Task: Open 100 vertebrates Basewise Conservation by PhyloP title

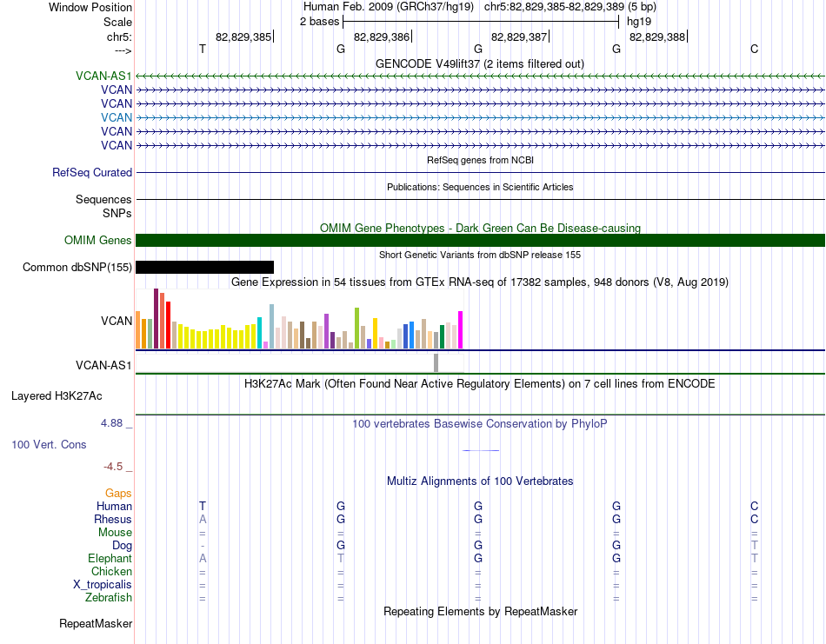Action: click(479, 423)
